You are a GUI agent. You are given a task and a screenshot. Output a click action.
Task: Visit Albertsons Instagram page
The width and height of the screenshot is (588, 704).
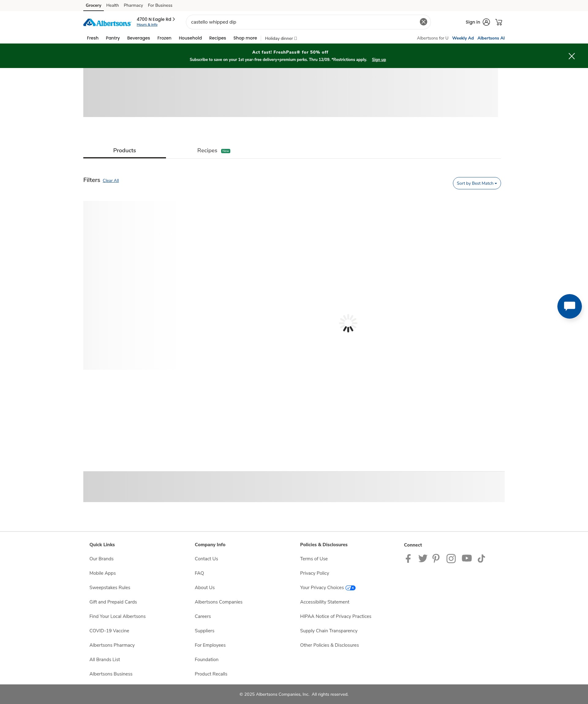451,558
